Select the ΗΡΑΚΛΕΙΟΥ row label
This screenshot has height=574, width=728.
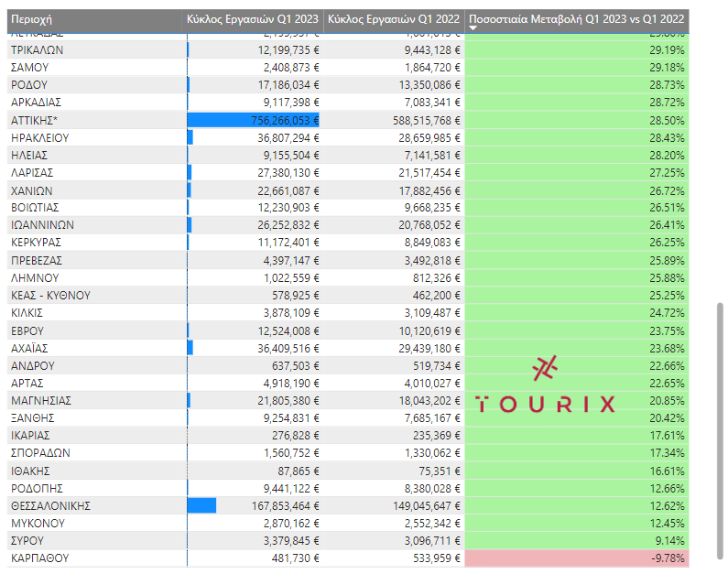point(40,137)
